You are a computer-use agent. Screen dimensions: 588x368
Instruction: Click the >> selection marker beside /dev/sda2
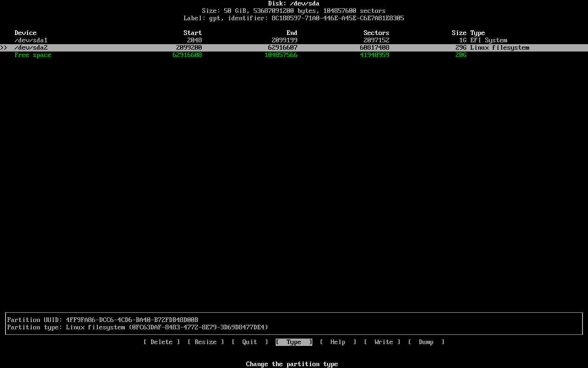tap(4, 47)
